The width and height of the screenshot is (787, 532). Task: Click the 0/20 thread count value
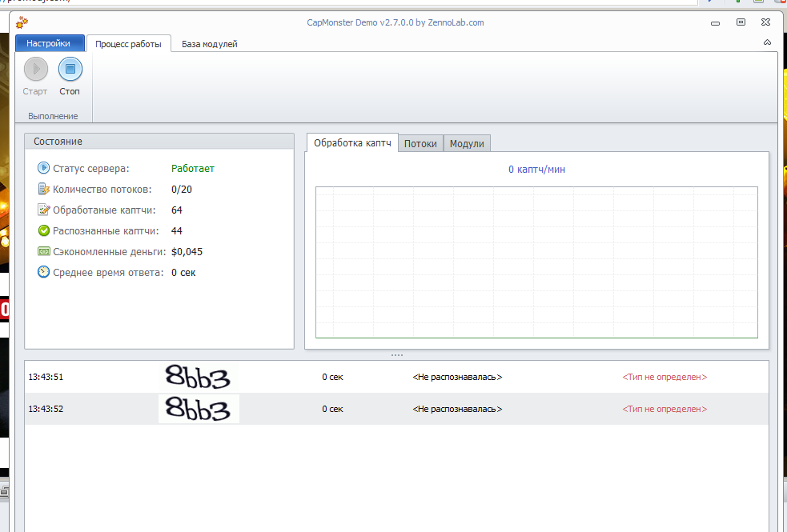[182, 190]
